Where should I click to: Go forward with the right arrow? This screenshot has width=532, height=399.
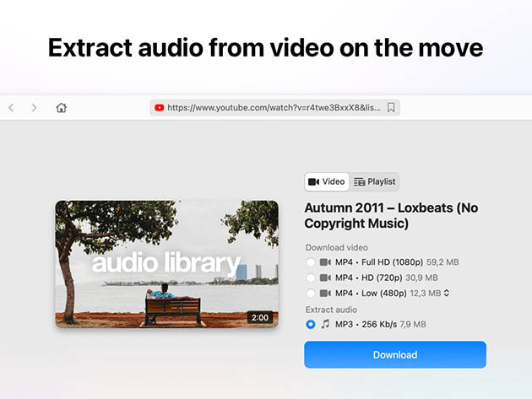pos(34,108)
